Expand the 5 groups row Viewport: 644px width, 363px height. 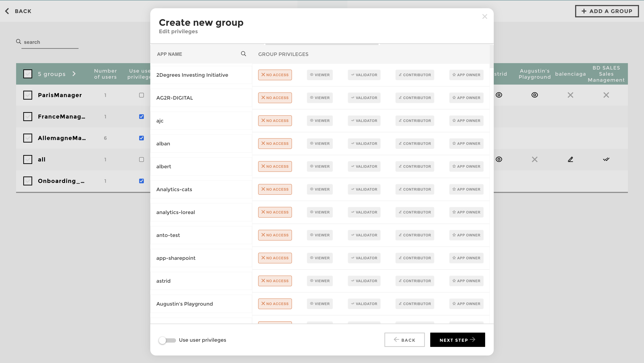(74, 74)
